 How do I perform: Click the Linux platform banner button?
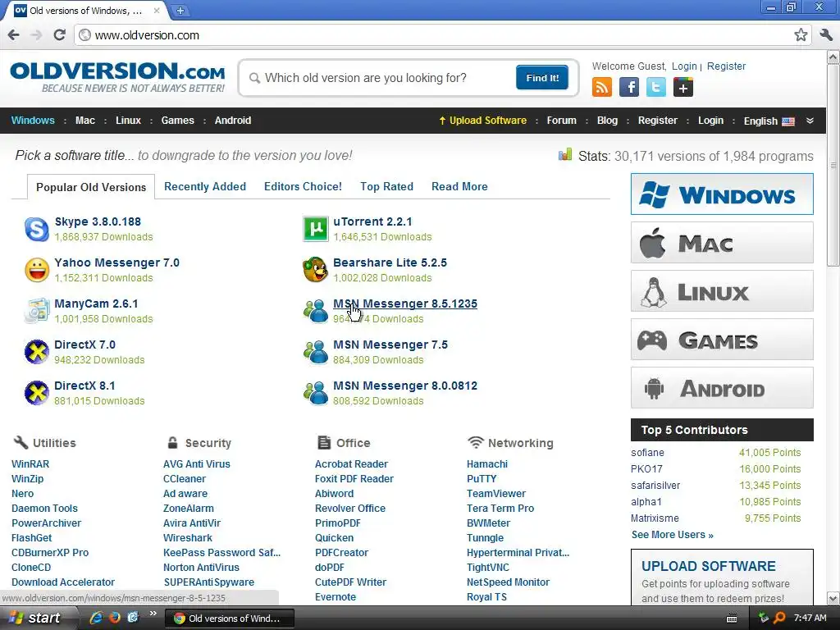tap(722, 291)
